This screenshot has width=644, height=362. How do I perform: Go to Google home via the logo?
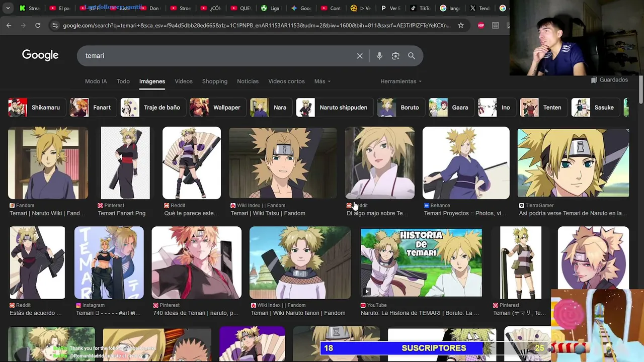click(x=40, y=55)
